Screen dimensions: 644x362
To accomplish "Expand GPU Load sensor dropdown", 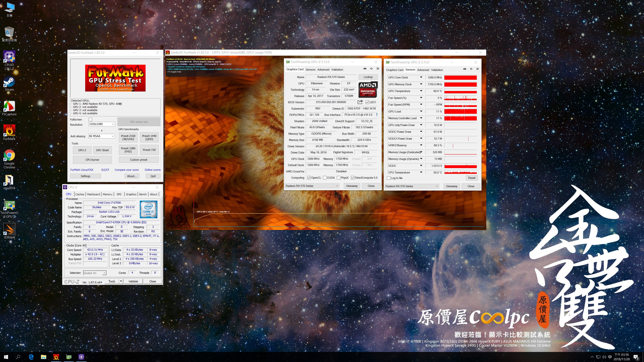I will click(x=421, y=111).
